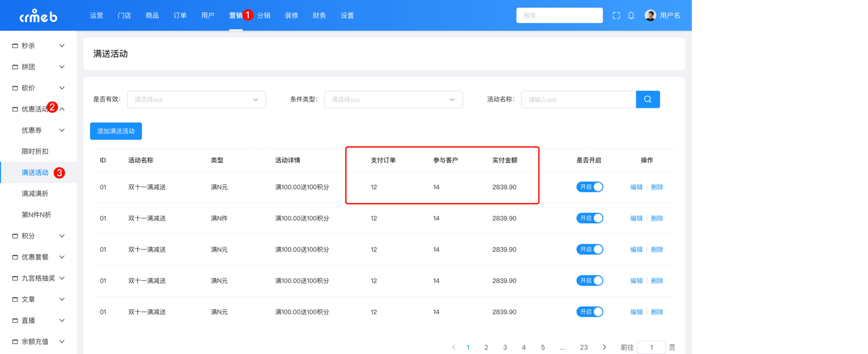Open the 运营 top menu
Image resolution: width=868 pixels, height=354 pixels.
(x=96, y=15)
